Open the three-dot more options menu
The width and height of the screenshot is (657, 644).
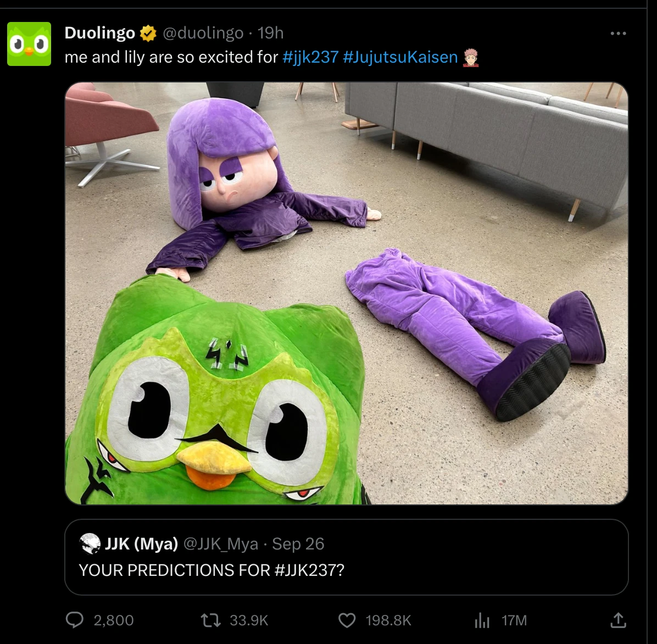click(x=619, y=33)
